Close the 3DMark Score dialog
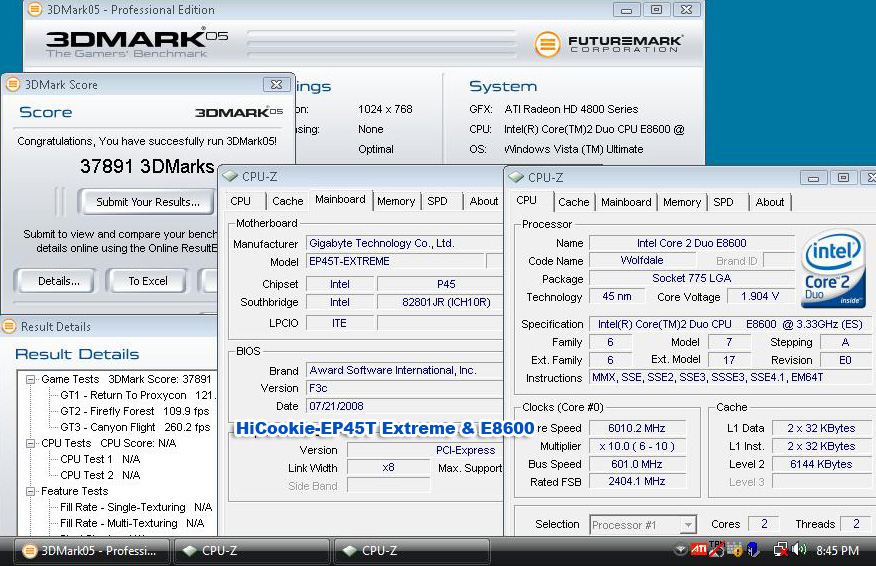 277,84
